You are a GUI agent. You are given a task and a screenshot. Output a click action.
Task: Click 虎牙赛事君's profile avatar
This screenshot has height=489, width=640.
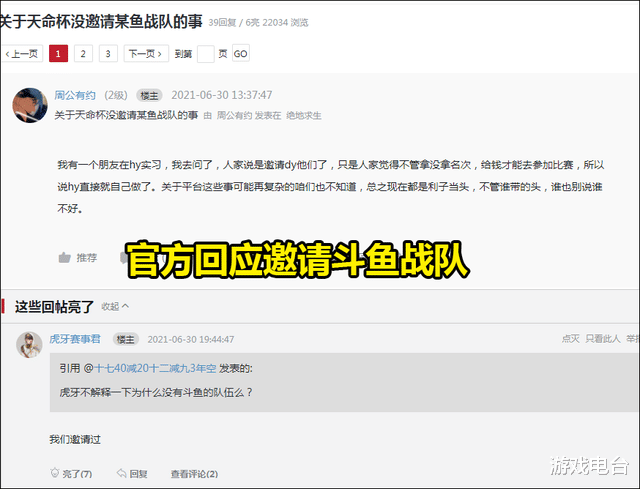[29, 345]
